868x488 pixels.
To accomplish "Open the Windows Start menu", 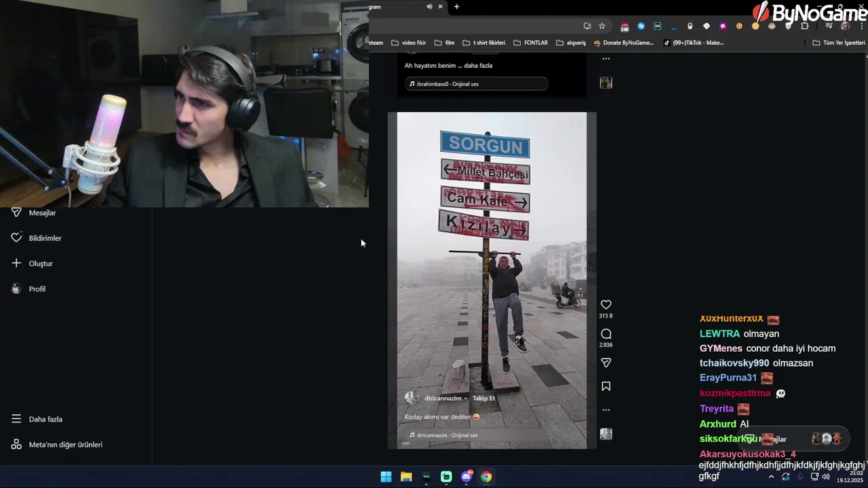I will [386, 476].
